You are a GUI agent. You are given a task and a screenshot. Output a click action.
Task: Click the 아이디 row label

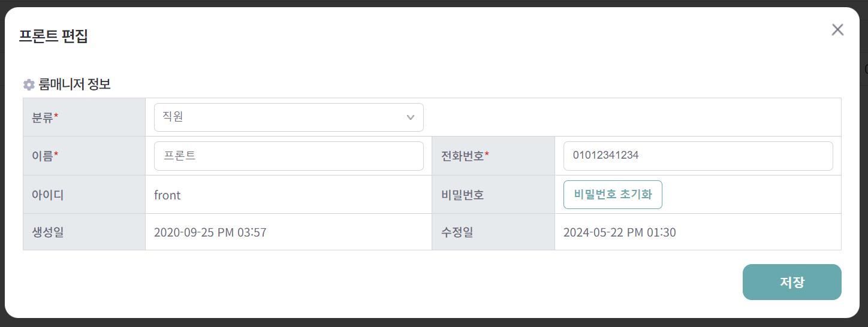click(47, 195)
